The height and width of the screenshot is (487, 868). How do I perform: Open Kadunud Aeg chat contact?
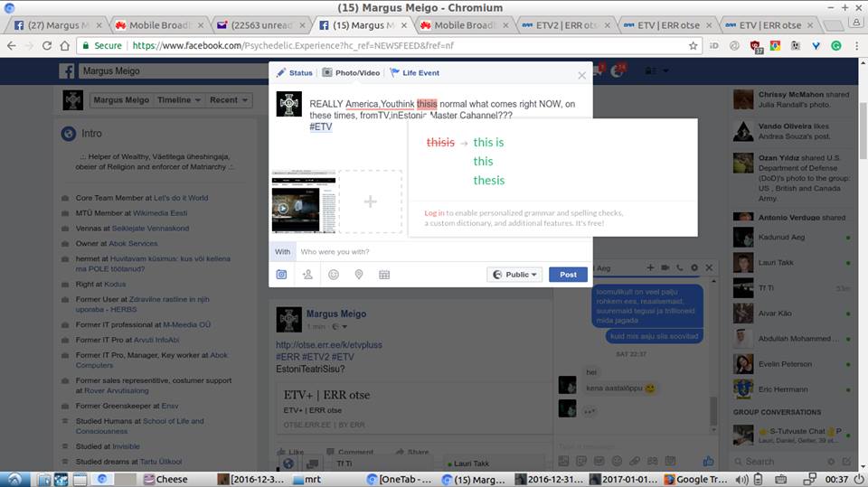point(793,238)
